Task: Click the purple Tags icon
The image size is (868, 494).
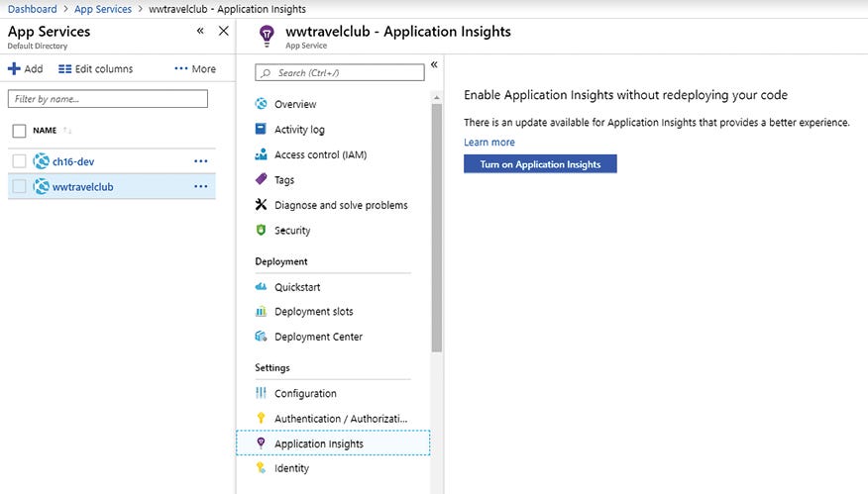Action: [x=261, y=178]
